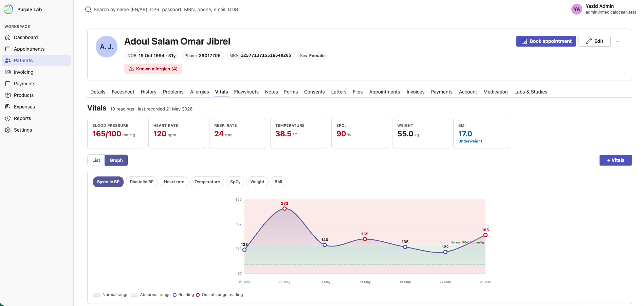Click the 232 systolic reading point
The width and height of the screenshot is (644, 306).
[284, 208]
